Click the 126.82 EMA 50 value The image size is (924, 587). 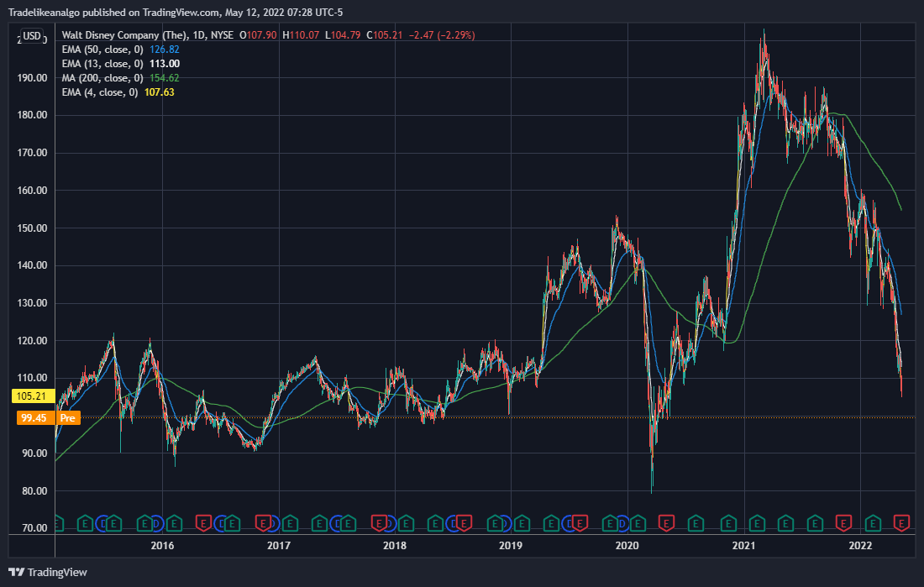click(165, 50)
